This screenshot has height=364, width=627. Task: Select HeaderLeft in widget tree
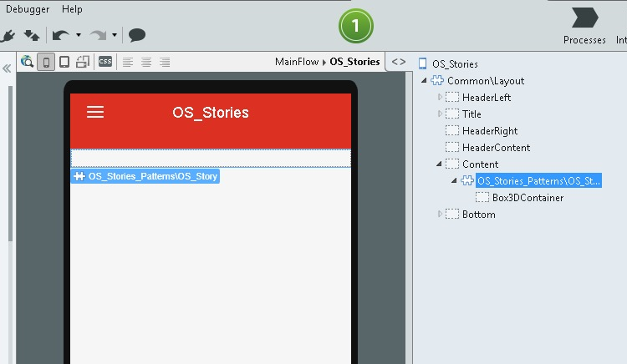point(487,98)
